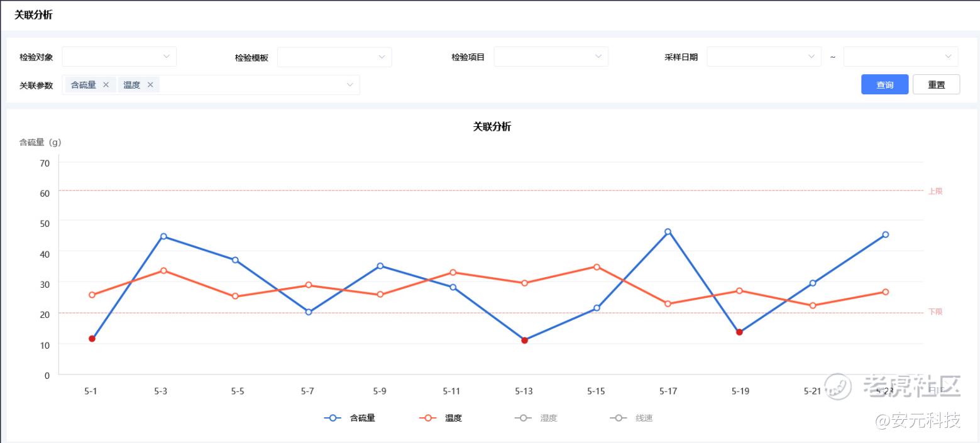Enable the 湿度 legend series
980x443 pixels.
(x=536, y=418)
